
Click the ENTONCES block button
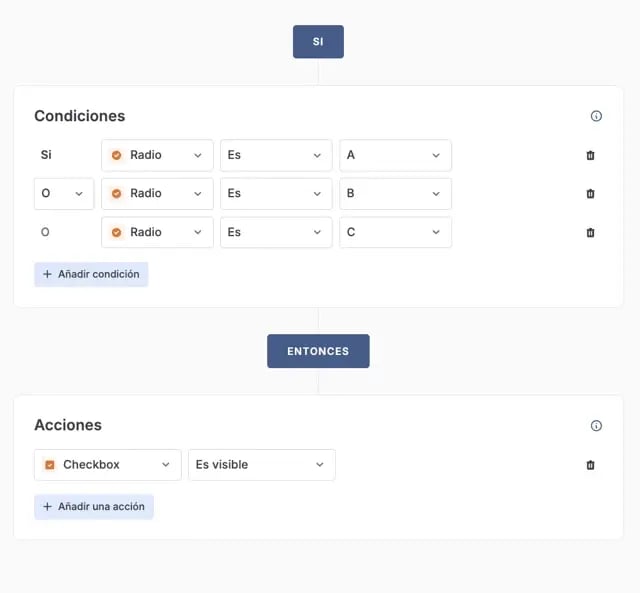[318, 351]
